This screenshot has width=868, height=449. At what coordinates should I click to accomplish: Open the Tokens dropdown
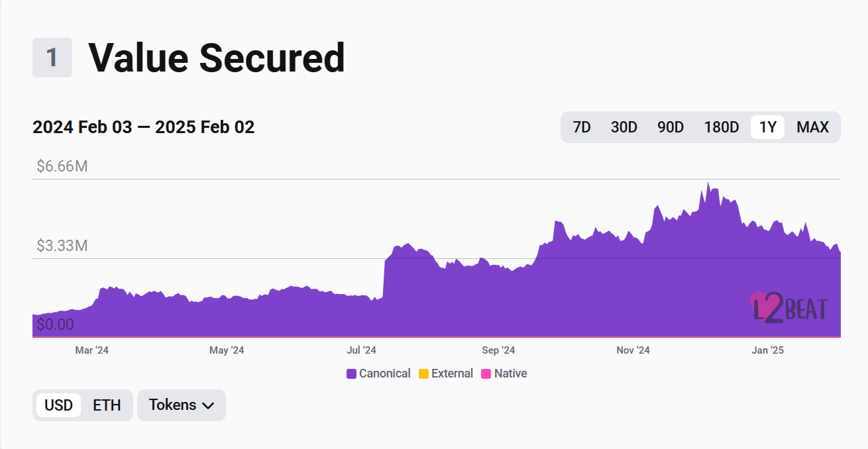point(181,405)
